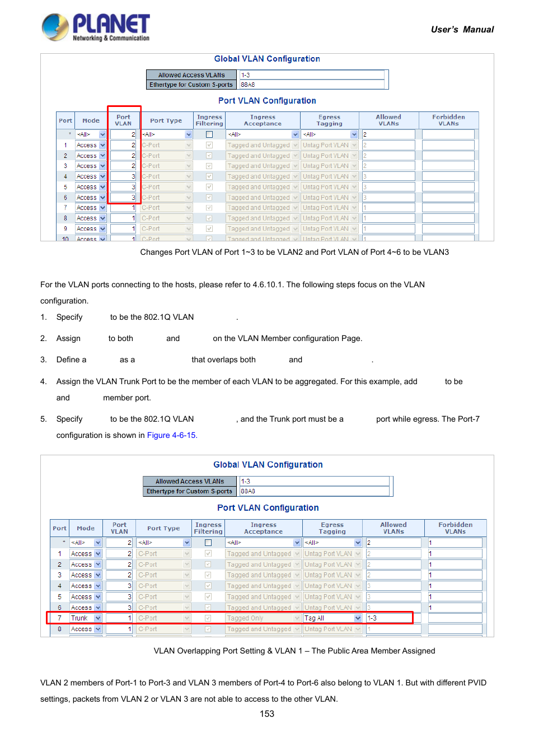Open the Figure 4-6-15 link
This screenshot has width=534, height=756.
coord(171,435)
